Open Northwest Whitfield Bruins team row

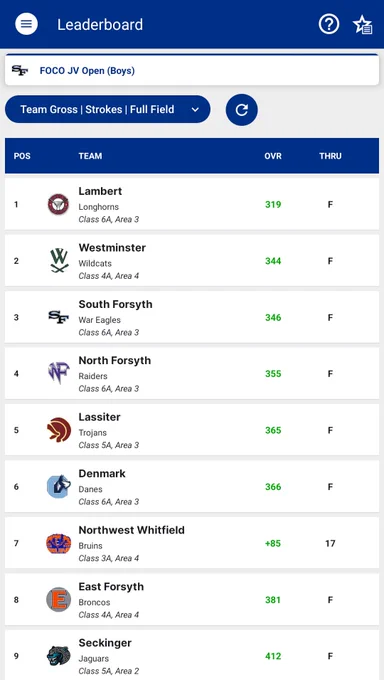pos(192,543)
